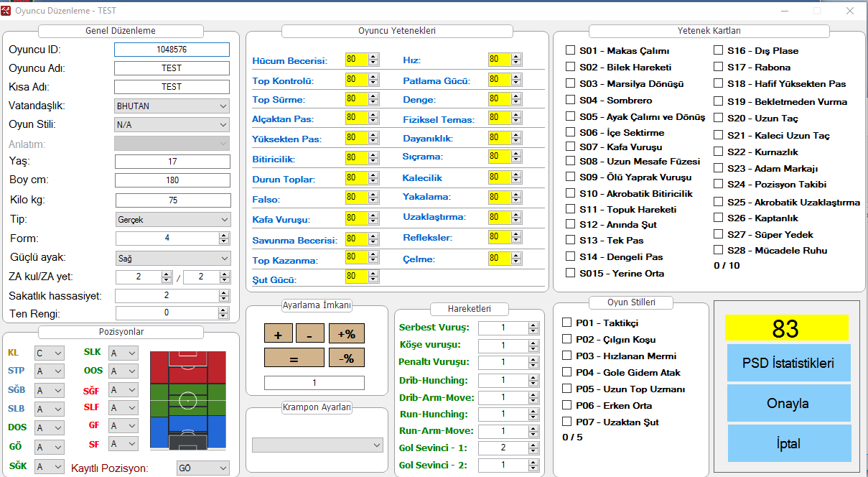Toggle S015 - Yerine Orta checkbox
The image size is (868, 477).
click(571, 273)
